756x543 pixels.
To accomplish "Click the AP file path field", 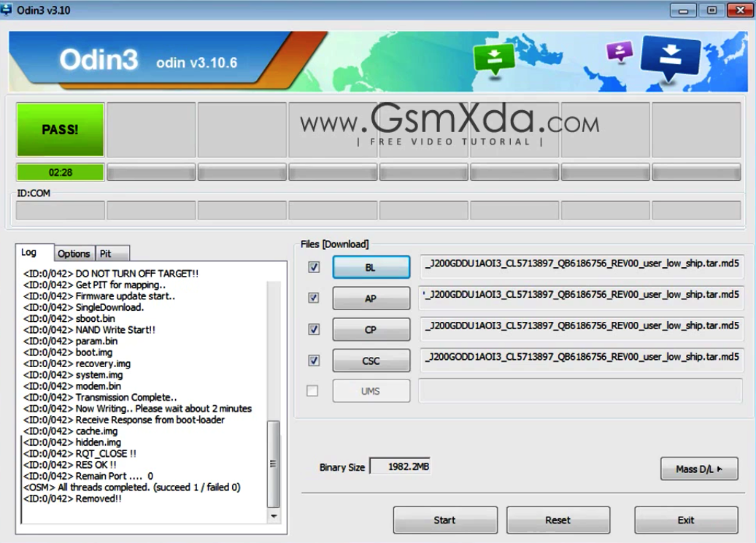I will click(581, 298).
